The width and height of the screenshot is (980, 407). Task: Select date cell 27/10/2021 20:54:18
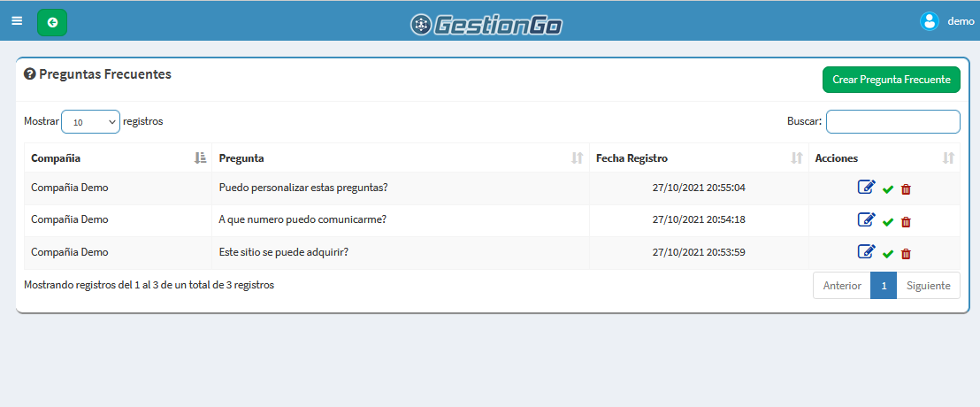click(x=699, y=219)
